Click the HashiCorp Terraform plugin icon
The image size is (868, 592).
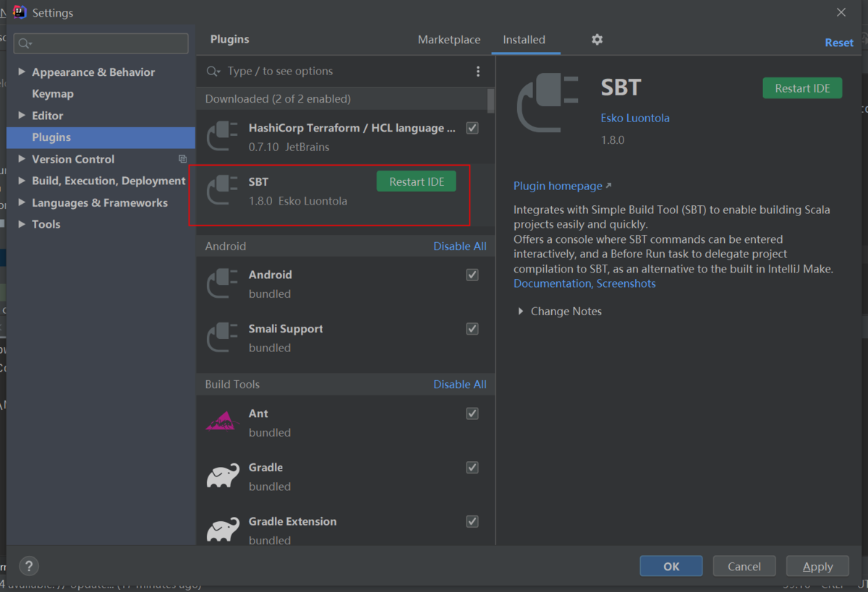(x=223, y=137)
